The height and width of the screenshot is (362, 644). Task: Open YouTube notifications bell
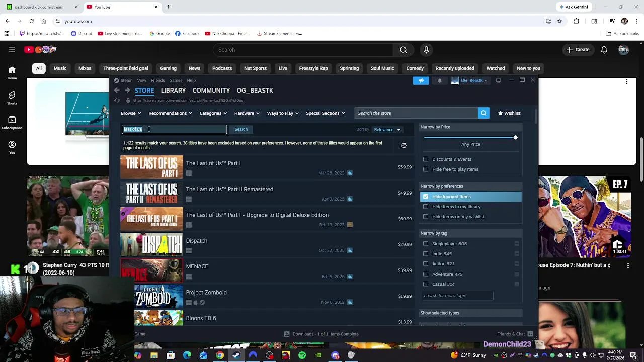(604, 50)
